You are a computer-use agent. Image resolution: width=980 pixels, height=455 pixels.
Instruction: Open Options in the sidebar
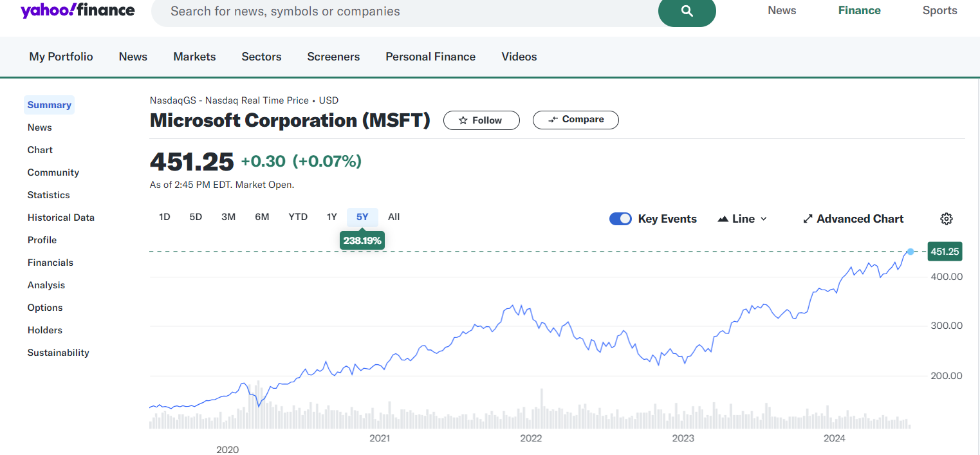[45, 308]
